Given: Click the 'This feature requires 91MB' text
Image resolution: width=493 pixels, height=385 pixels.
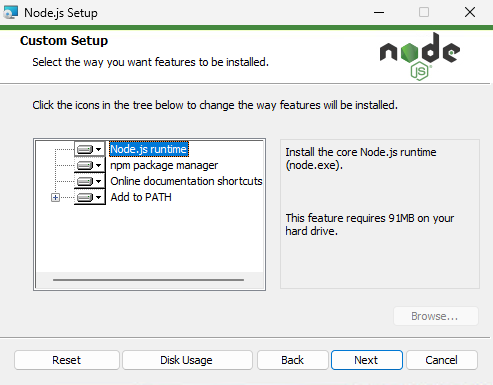Looking at the screenshot, I should pos(370,224).
